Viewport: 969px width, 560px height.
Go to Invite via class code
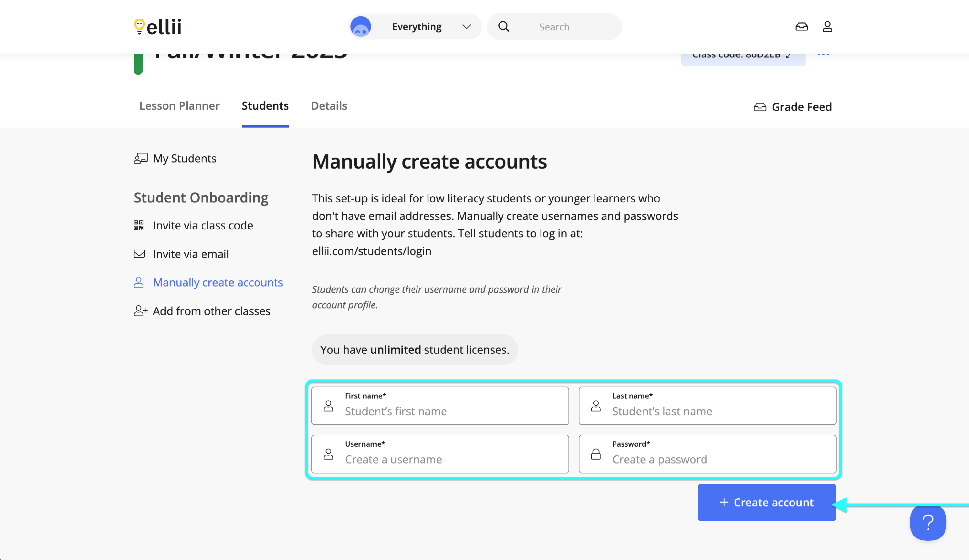coord(203,225)
